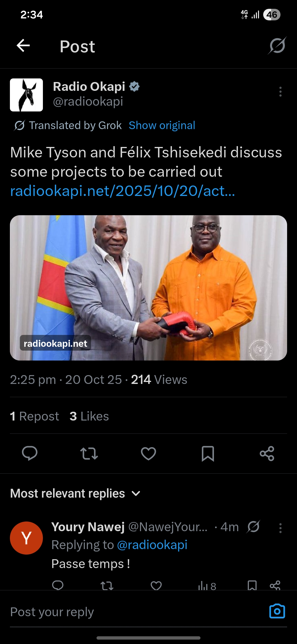The image size is (297, 644).
Task: Open camera icon in reply bar
Action: click(x=277, y=611)
